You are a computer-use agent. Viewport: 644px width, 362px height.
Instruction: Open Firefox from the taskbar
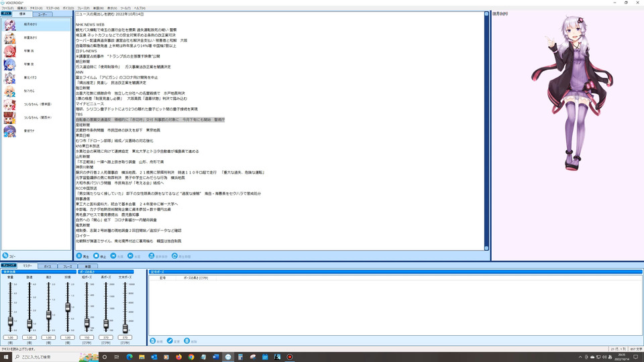click(178, 357)
